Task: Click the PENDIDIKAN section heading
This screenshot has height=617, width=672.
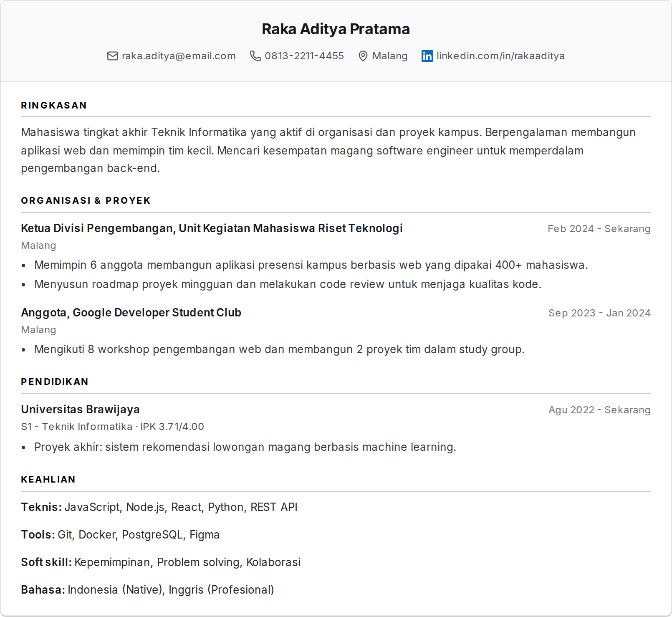Action: 55,382
